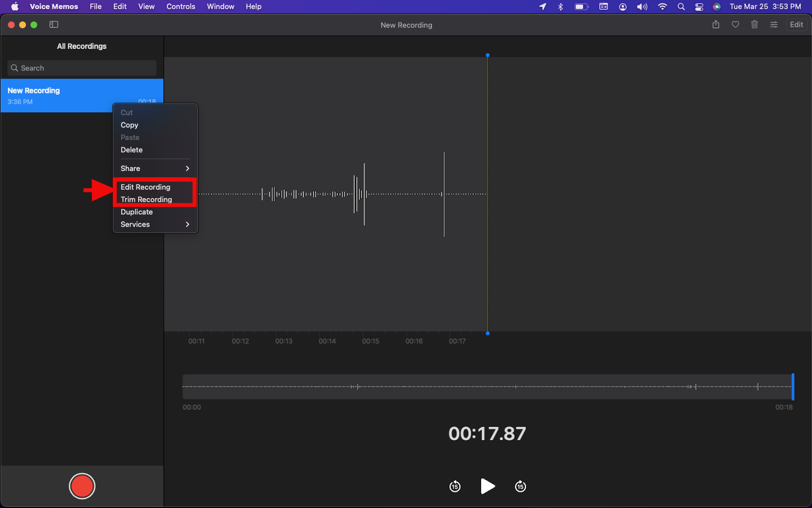Click the volume icon in menu bar
Image resolution: width=812 pixels, height=508 pixels.
pos(642,7)
